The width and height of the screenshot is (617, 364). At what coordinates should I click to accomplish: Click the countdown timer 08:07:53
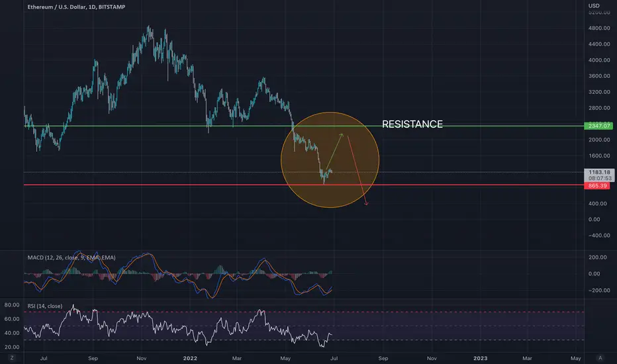(x=600, y=178)
